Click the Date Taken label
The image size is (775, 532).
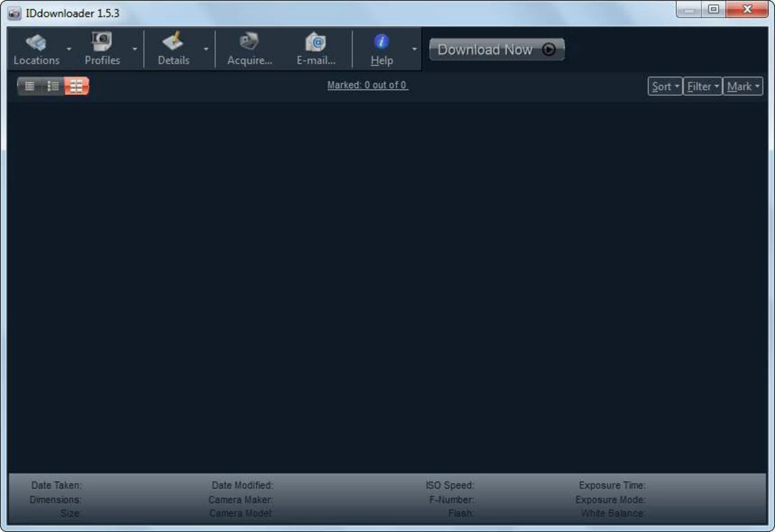click(57, 485)
